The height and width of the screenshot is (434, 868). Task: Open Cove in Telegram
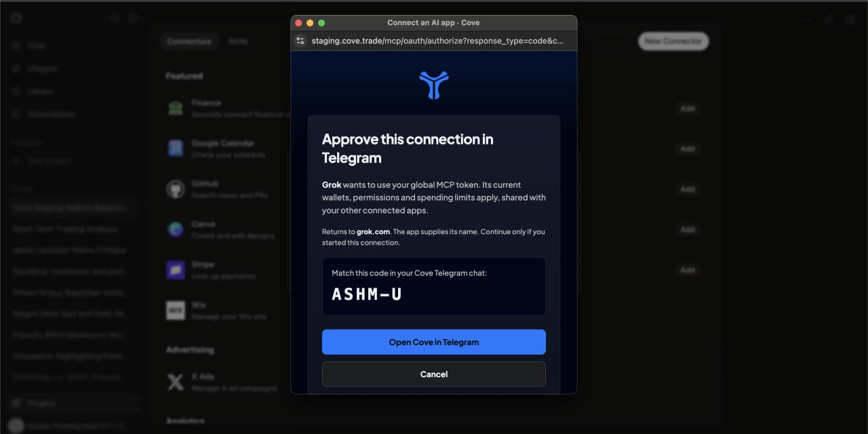coord(434,342)
